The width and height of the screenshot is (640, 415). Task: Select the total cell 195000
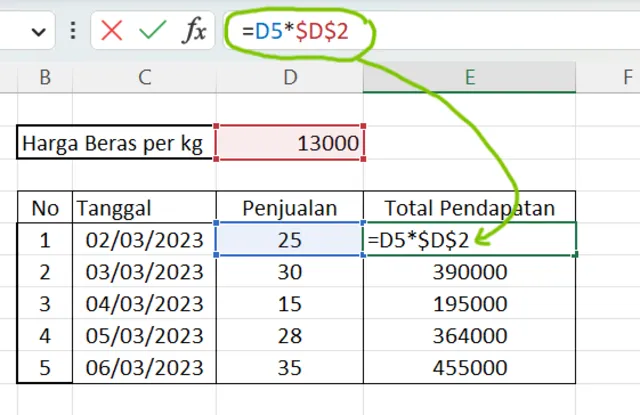[469, 303]
